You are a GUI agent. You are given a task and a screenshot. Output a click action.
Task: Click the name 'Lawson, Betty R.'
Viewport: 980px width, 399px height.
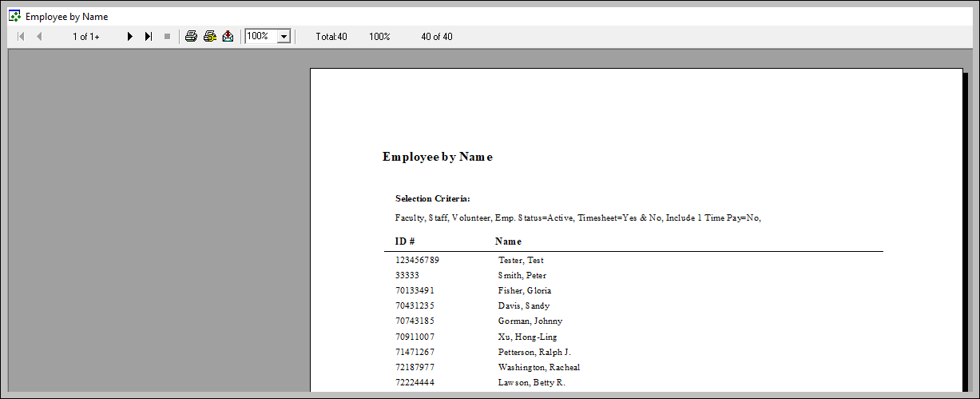tap(532, 382)
